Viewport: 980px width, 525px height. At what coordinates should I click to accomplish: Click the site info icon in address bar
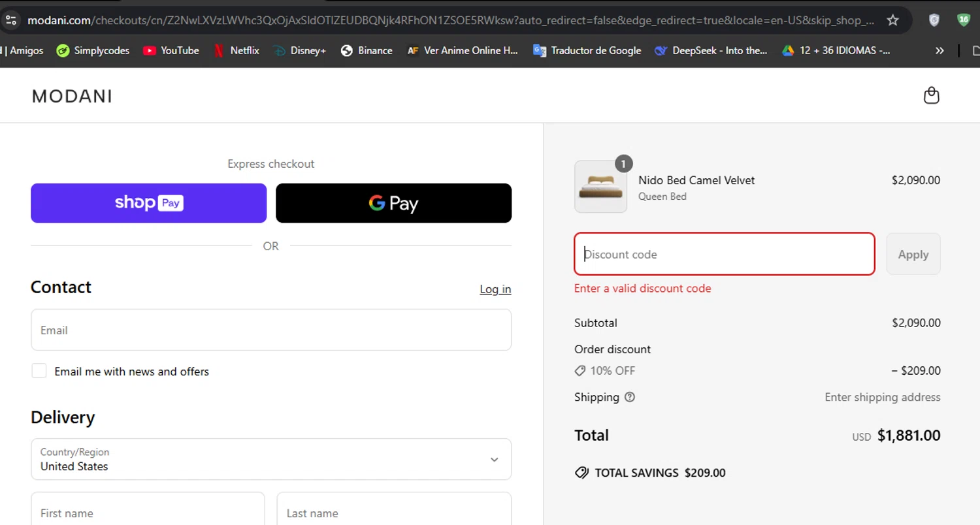(x=10, y=20)
